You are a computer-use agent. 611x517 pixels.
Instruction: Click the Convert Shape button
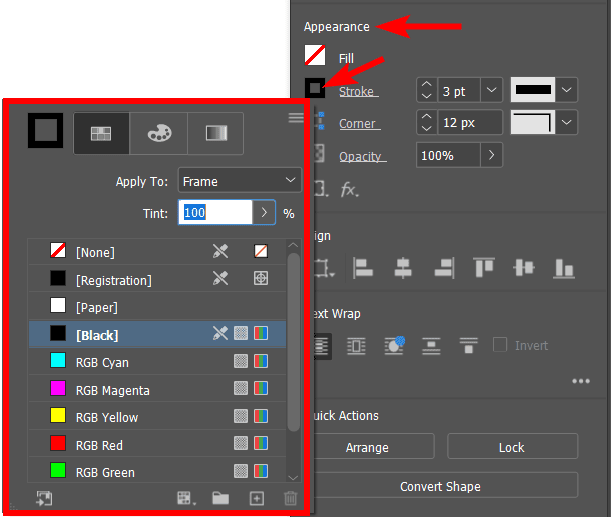(440, 486)
